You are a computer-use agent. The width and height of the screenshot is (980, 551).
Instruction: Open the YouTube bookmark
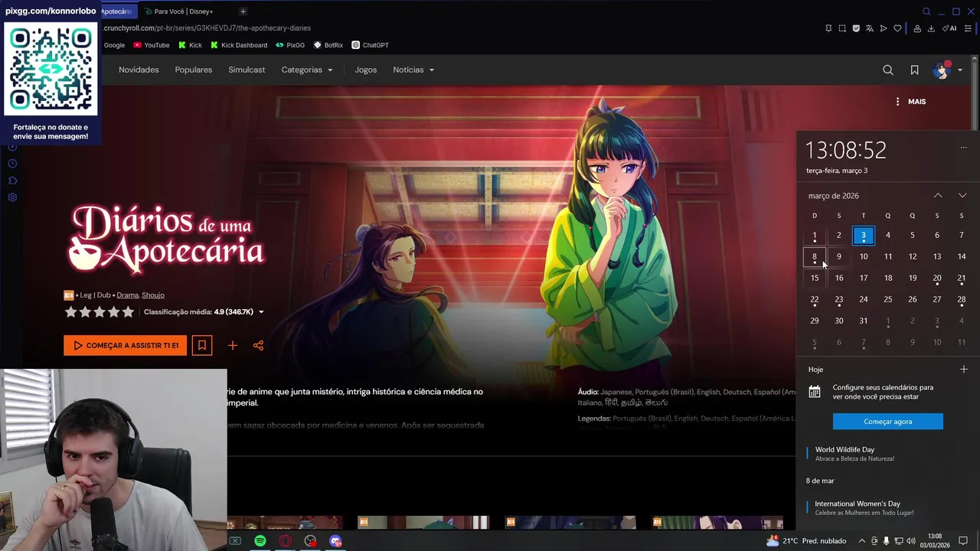(x=152, y=45)
